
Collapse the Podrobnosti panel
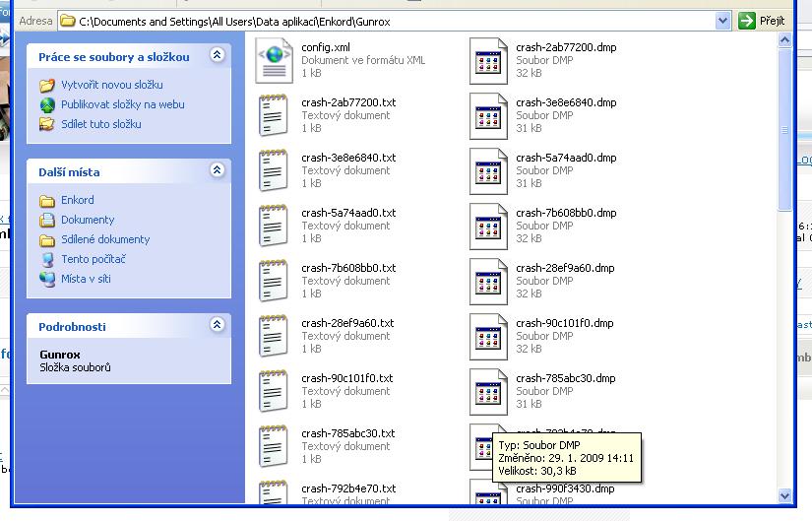pos(217,326)
